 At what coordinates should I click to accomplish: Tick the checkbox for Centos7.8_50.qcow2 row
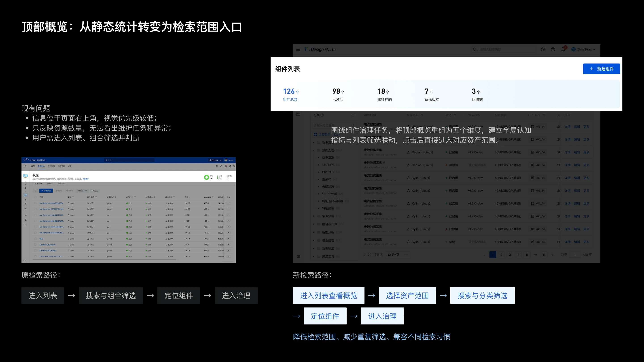[35, 245]
